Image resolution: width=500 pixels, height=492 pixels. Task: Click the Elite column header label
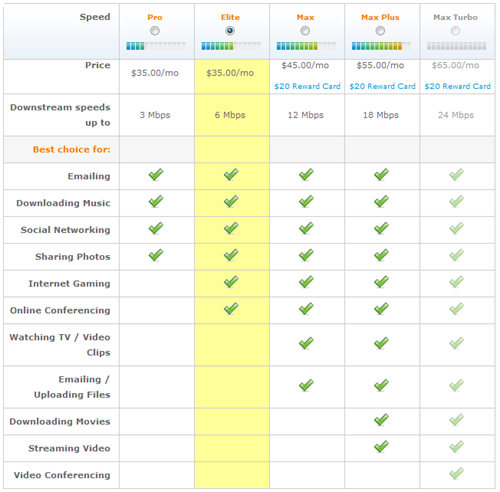[x=230, y=17]
